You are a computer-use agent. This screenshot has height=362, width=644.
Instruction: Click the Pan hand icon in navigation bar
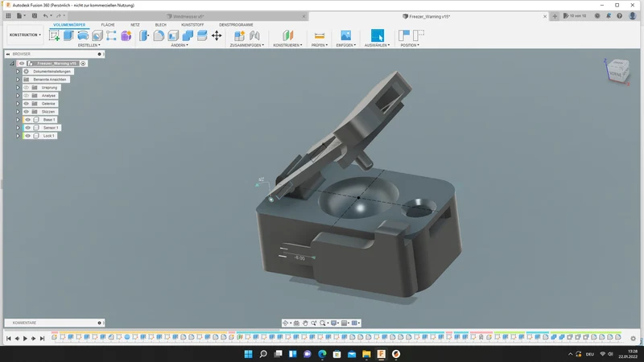[305, 323]
